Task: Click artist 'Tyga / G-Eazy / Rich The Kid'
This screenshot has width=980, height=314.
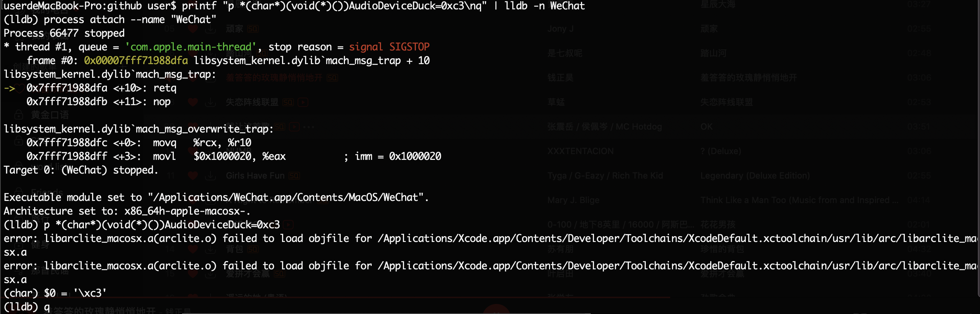Action: coord(605,176)
